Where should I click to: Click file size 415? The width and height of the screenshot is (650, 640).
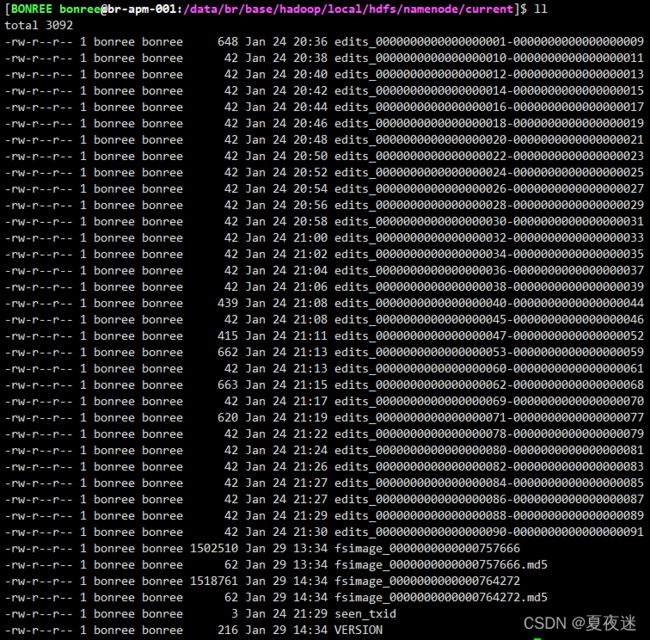click(228, 336)
